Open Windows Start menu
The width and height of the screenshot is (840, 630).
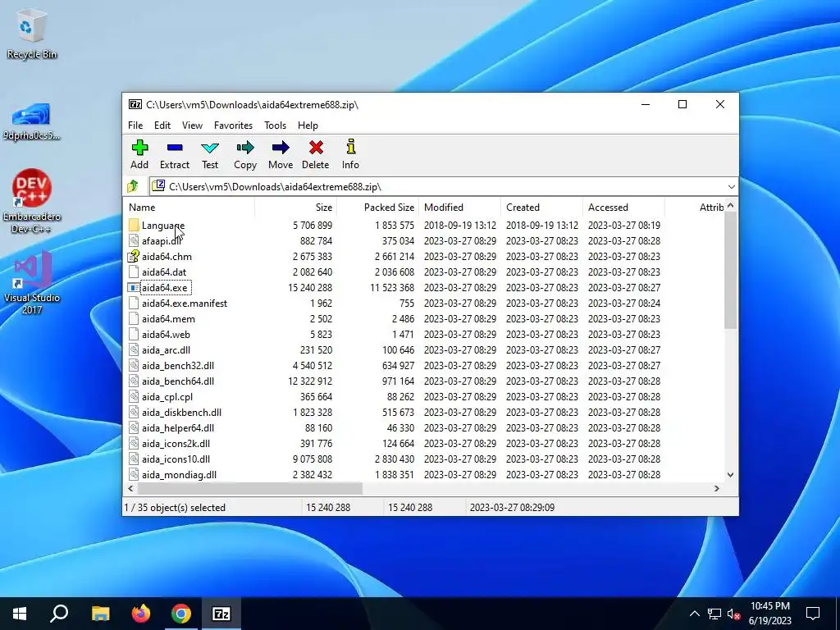pos(20,614)
